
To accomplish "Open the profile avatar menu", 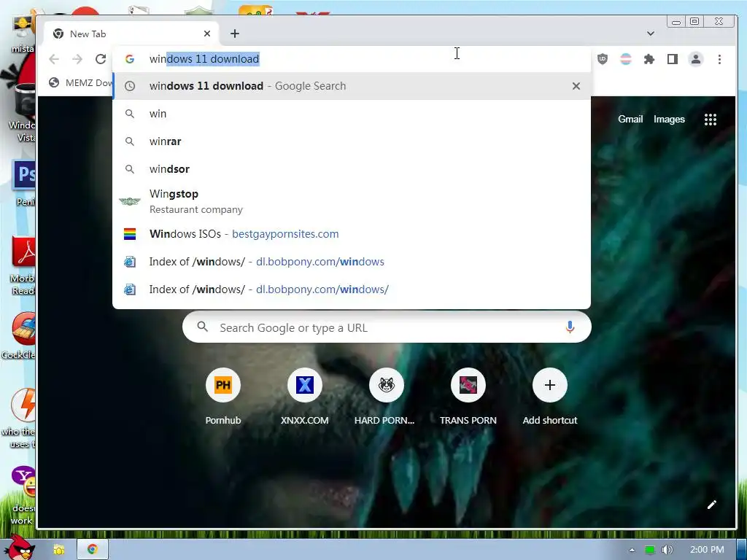I will [x=695, y=59].
